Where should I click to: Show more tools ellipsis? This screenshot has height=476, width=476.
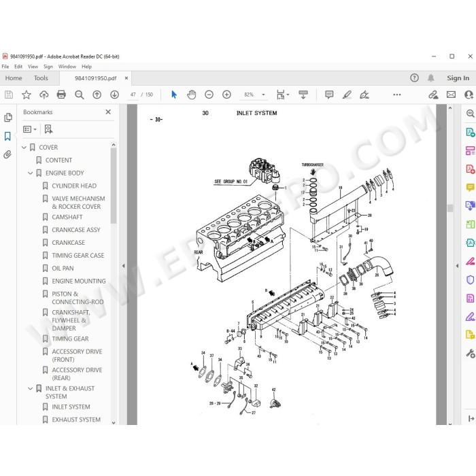point(396,95)
